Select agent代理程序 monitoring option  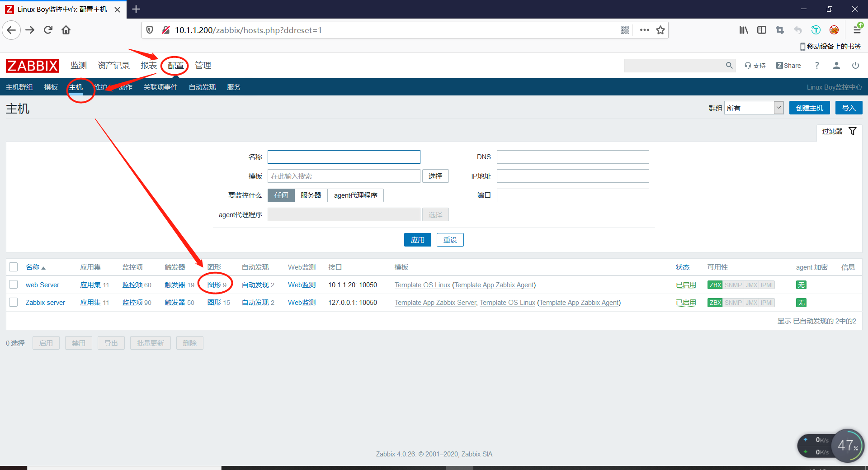(356, 195)
